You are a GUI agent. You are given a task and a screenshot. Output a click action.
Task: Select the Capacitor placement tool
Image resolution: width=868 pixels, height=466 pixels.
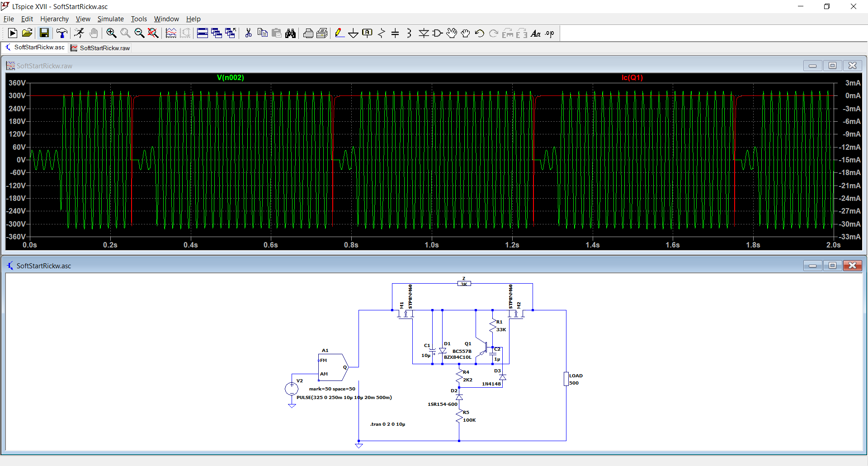[x=395, y=33]
